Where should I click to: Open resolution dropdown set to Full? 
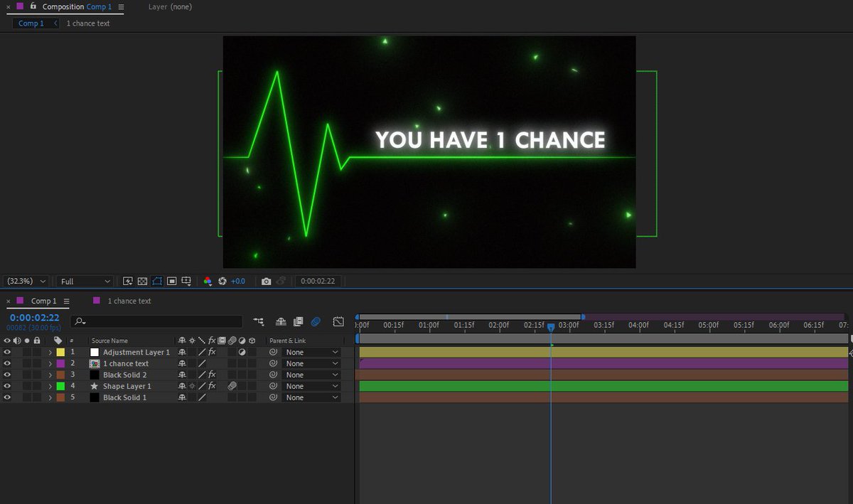click(x=85, y=282)
